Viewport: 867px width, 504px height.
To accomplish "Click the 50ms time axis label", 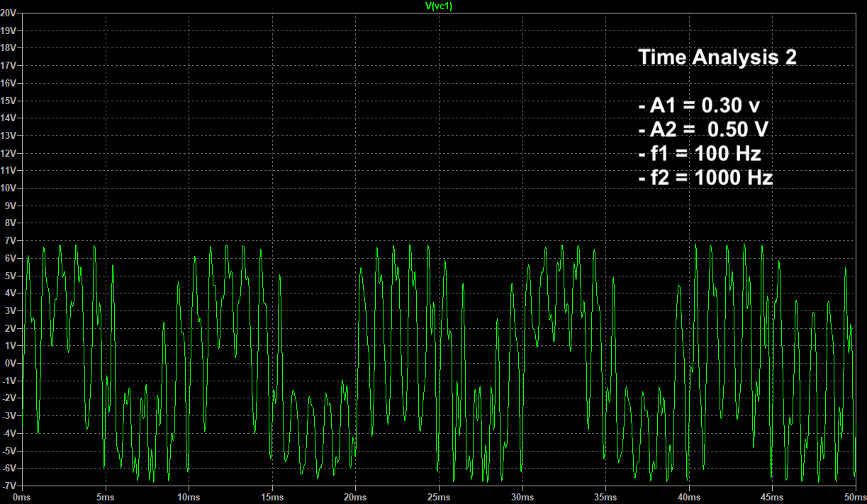I will tap(855, 496).
